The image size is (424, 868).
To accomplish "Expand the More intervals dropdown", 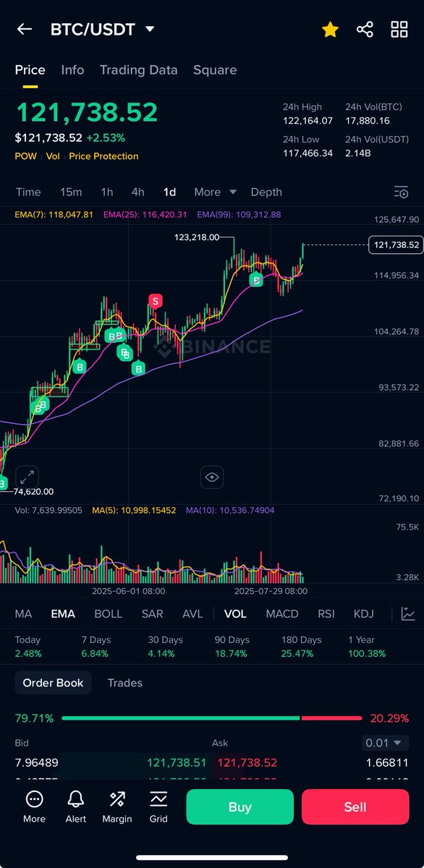I will point(215,192).
